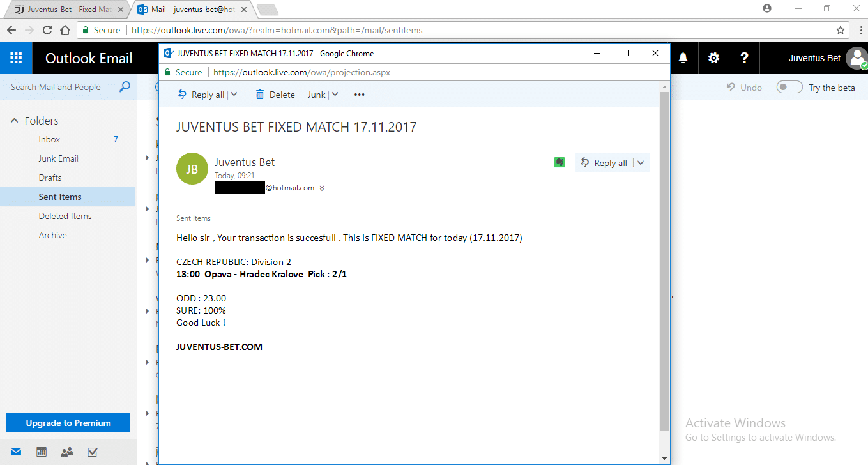Viewport: 868px width, 465px height.
Task: Click the search magnifier in Search Mail and People
Action: (125, 87)
